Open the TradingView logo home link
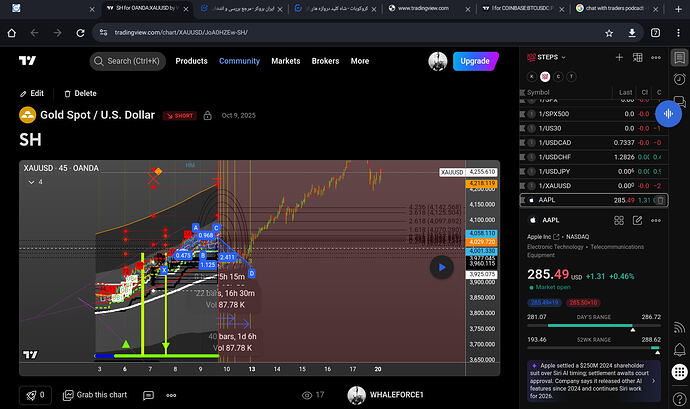690x409 pixels. (27, 61)
